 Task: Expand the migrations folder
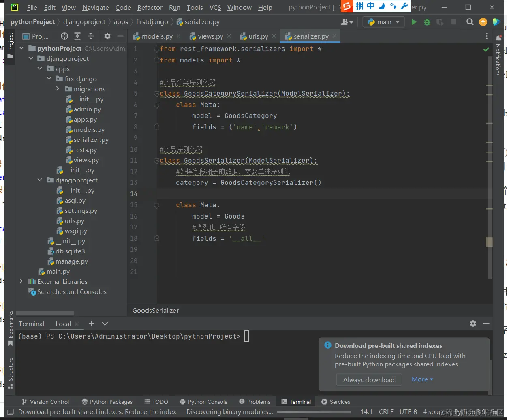(58, 89)
